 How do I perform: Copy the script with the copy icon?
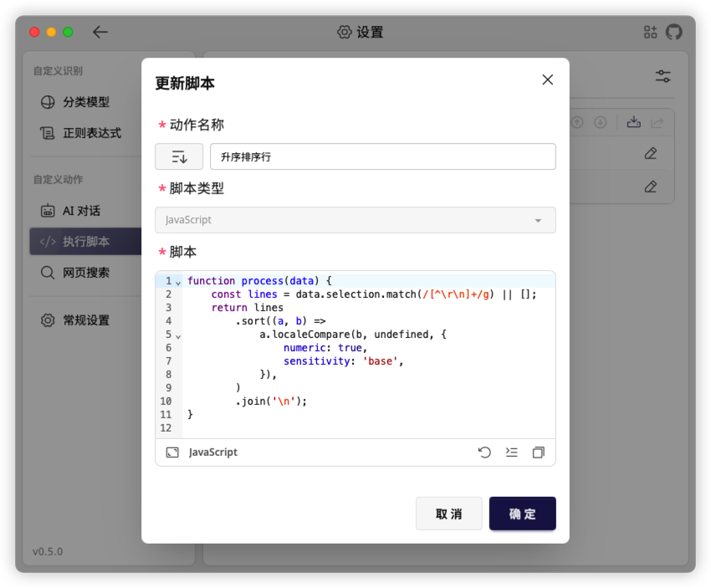coord(538,453)
